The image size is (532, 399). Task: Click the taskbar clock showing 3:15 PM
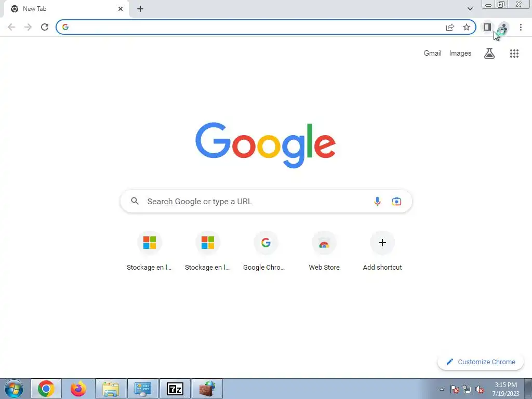click(x=506, y=389)
